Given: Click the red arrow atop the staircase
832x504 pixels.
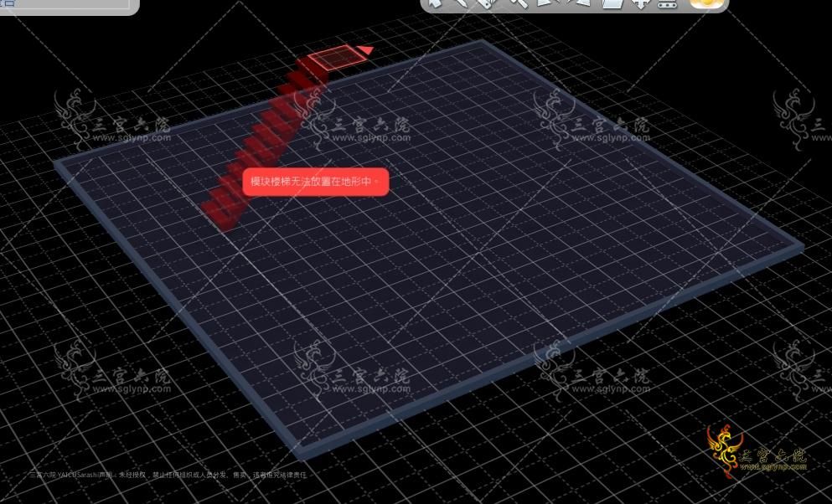Looking at the screenshot, I should click(x=364, y=50).
